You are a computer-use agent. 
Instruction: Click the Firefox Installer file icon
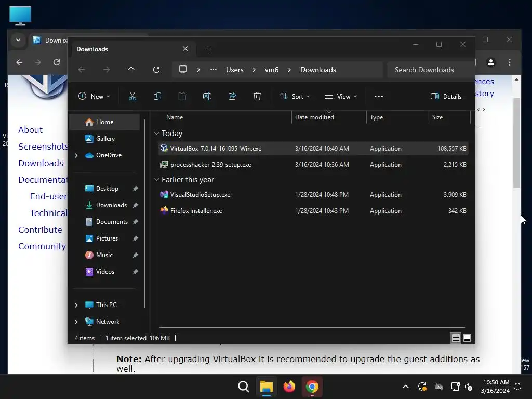point(164,211)
